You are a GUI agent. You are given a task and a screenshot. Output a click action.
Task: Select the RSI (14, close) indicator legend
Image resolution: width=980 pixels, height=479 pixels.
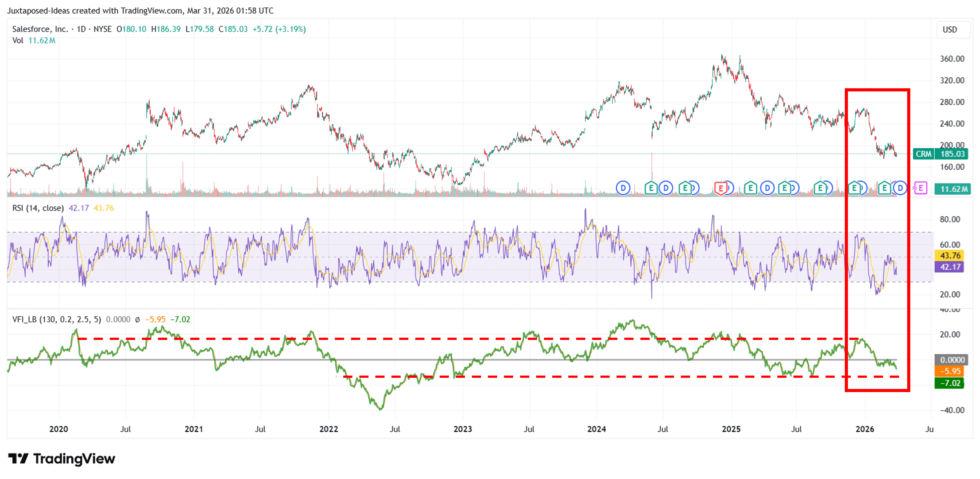point(38,208)
